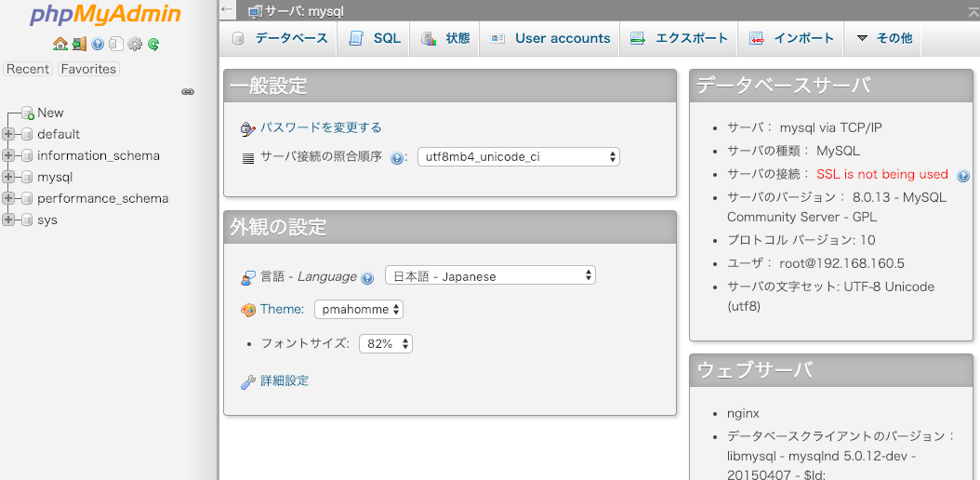Click the help icon beside サーバ接続の照合順序
This screenshot has height=480, width=980.
tap(396, 158)
